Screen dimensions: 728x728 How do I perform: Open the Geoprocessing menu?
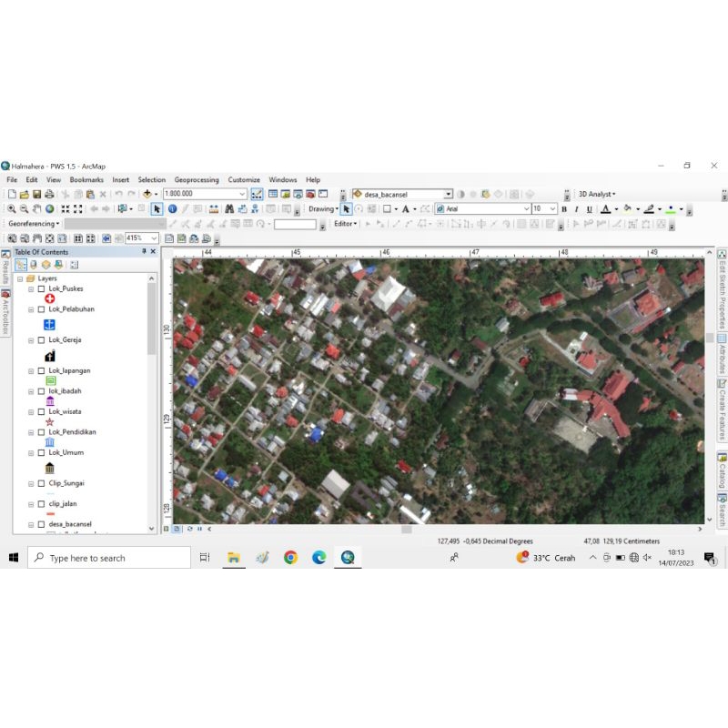pyautogui.click(x=197, y=180)
